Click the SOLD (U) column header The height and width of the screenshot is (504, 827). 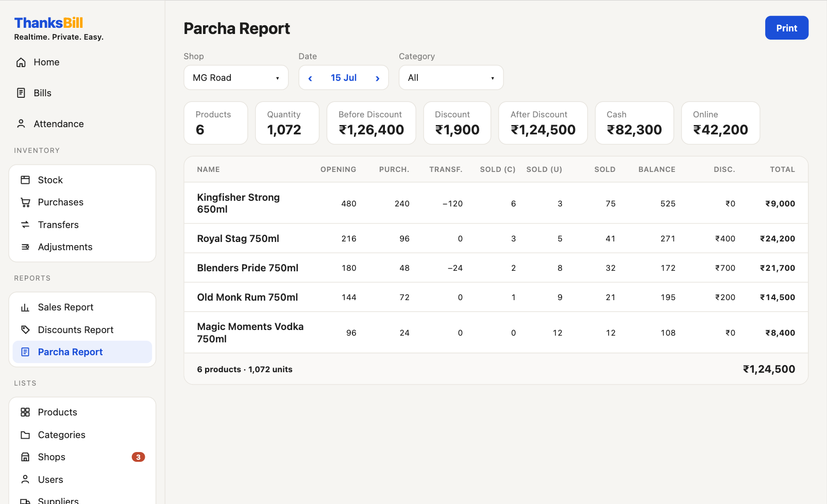[544, 169]
